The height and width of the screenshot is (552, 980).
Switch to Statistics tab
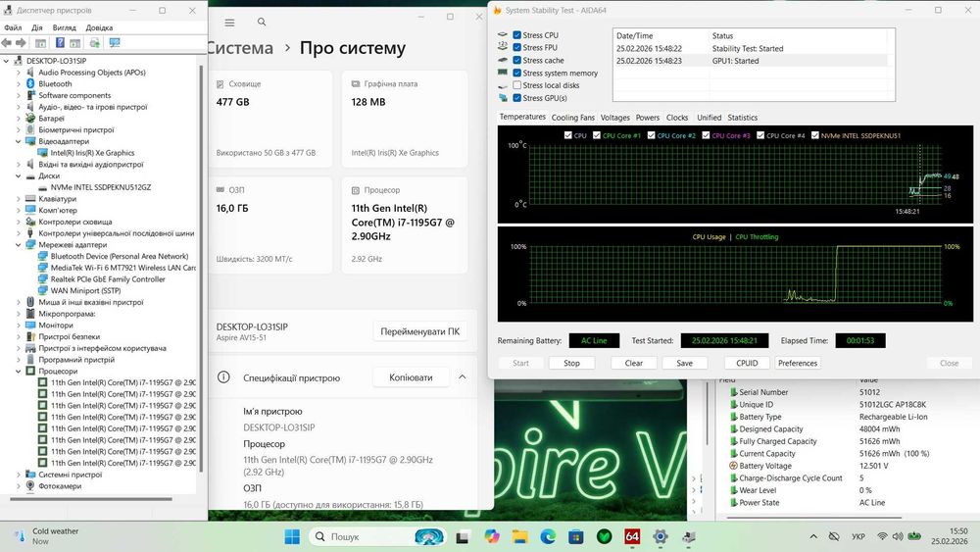743,118
